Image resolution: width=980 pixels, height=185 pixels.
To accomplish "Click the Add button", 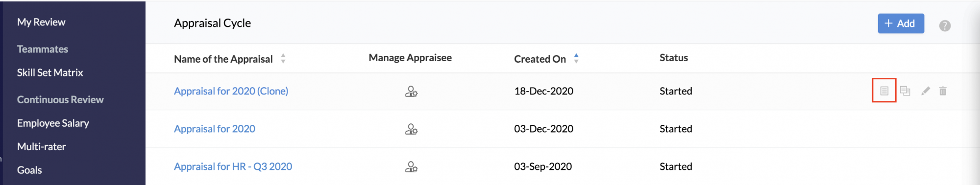I will tap(901, 23).
